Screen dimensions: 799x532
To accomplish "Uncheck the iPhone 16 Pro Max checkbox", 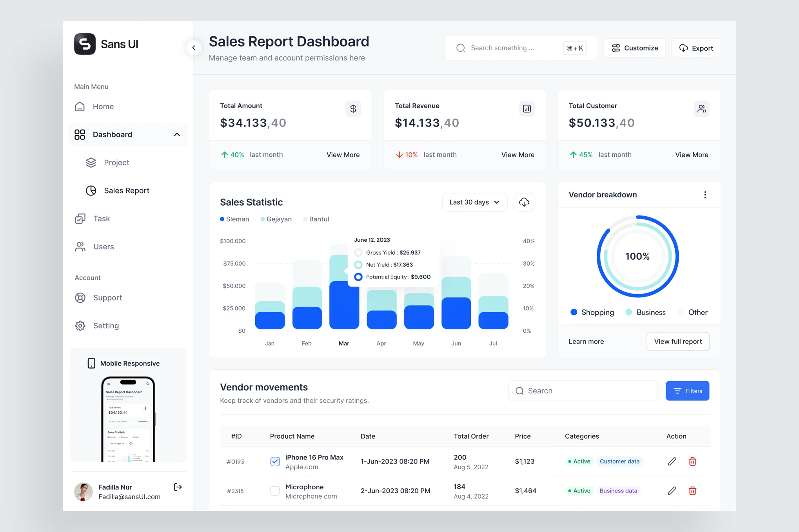I will point(275,461).
